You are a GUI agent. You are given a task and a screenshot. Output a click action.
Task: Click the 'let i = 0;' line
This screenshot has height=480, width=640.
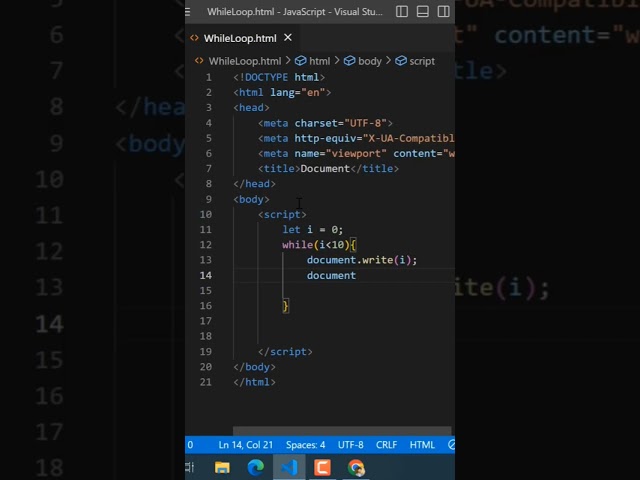[313, 229]
